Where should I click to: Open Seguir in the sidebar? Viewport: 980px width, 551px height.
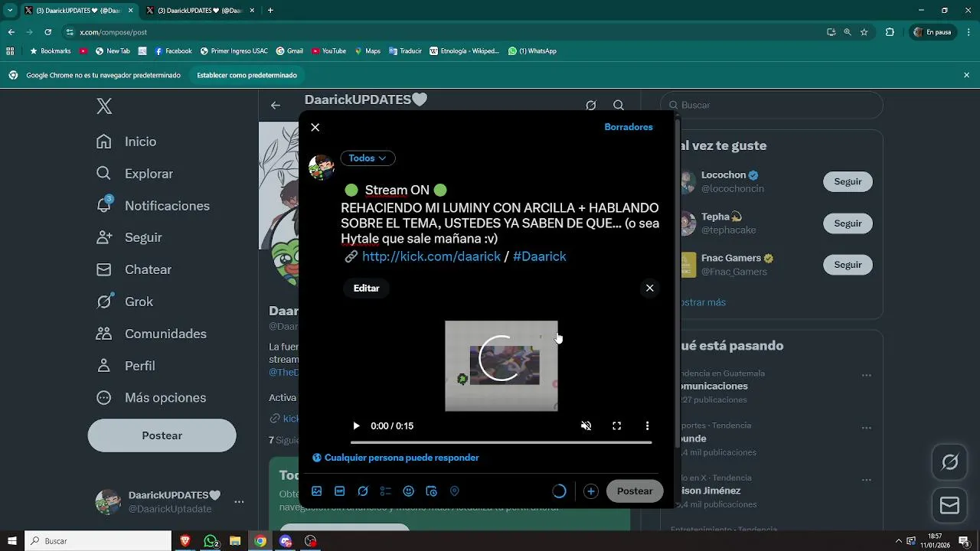click(x=129, y=238)
